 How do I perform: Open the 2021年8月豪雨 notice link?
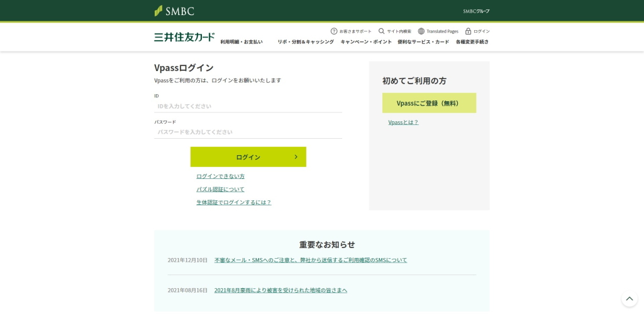[280, 290]
